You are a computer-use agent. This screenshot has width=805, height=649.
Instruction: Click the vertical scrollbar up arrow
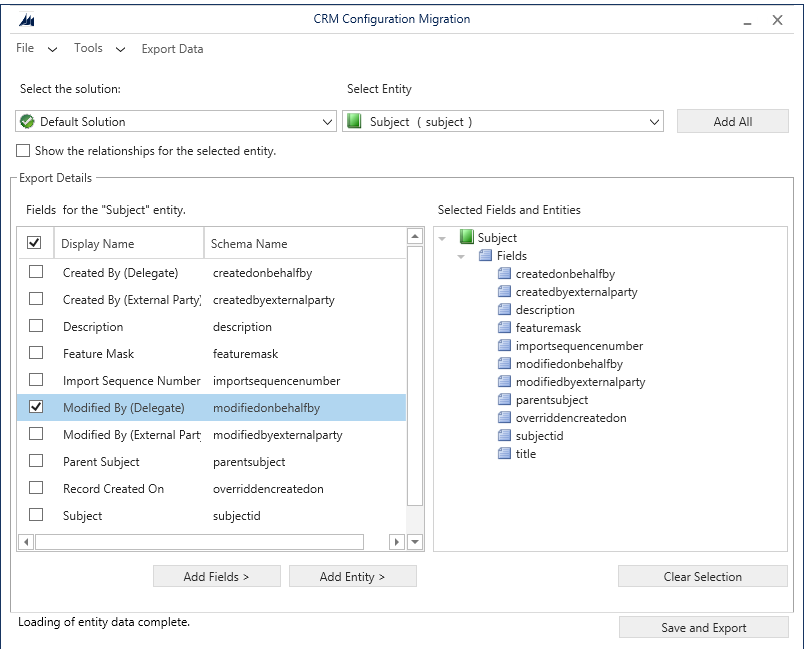click(x=415, y=236)
